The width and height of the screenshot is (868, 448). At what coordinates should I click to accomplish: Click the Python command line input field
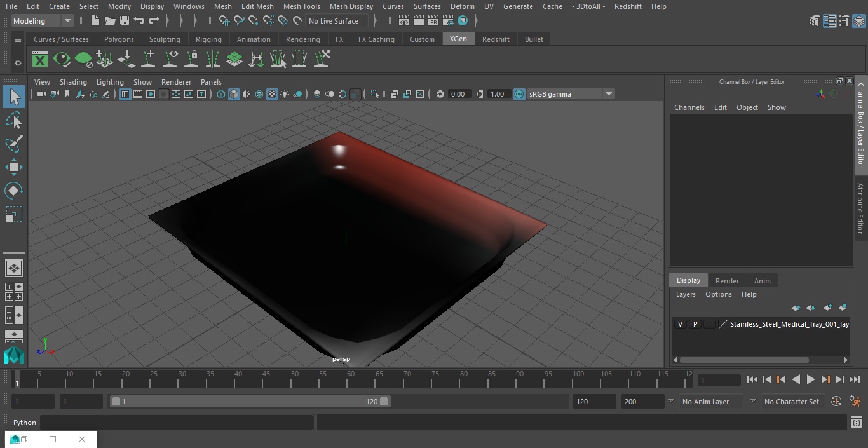176,423
